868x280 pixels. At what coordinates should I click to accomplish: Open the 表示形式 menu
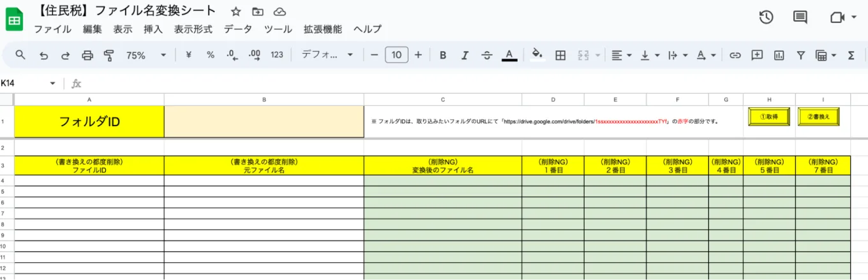click(x=193, y=29)
